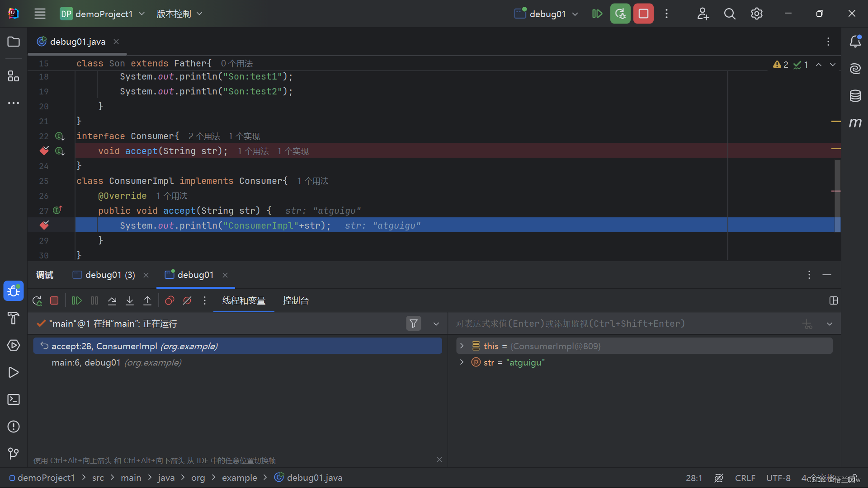Toggle the frames filter funnel button
This screenshot has height=488, width=868.
tap(413, 324)
